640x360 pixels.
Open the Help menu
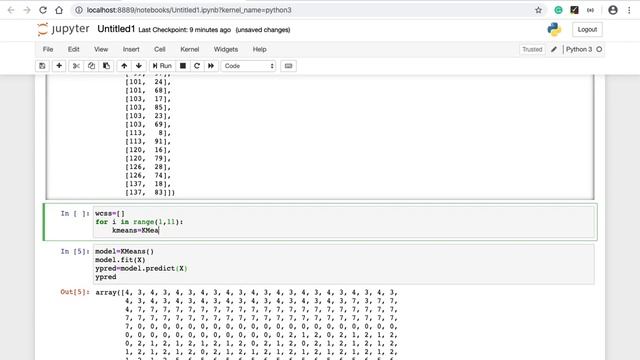pos(260,49)
